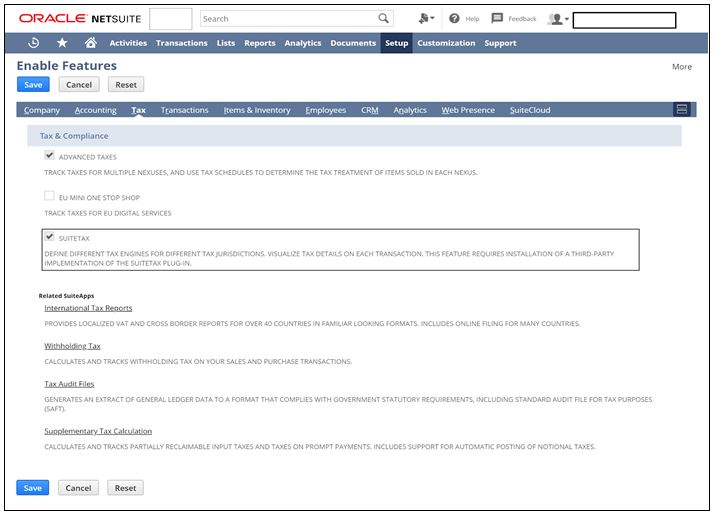Click the Oracle NetSuite logo

click(x=80, y=19)
